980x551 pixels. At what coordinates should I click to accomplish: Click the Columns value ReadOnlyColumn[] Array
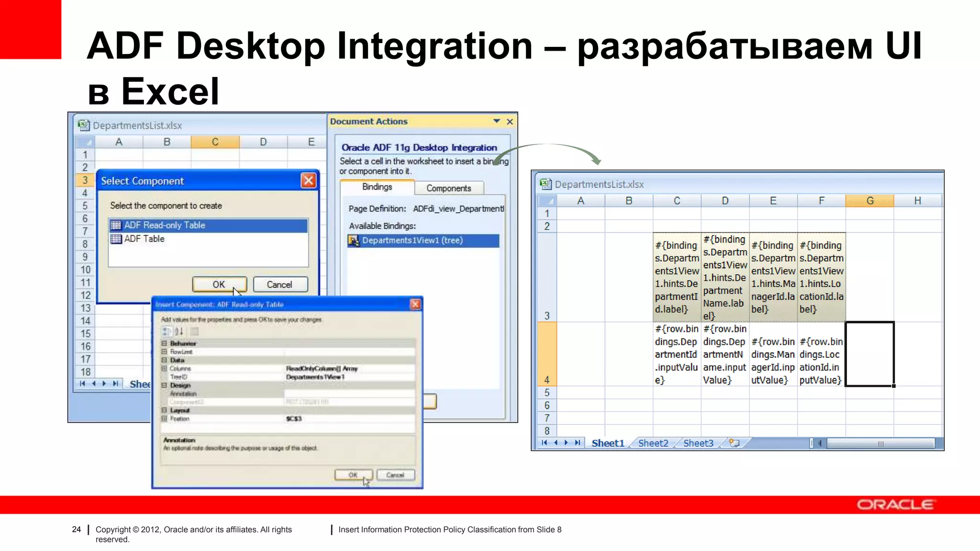tap(322, 368)
